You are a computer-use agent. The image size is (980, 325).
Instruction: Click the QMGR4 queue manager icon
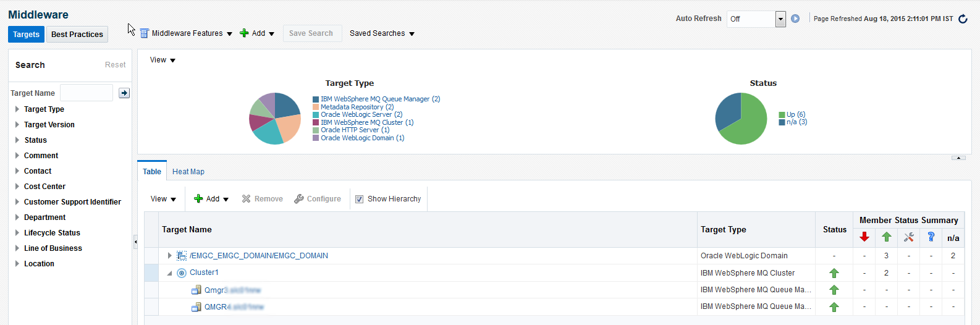[196, 307]
